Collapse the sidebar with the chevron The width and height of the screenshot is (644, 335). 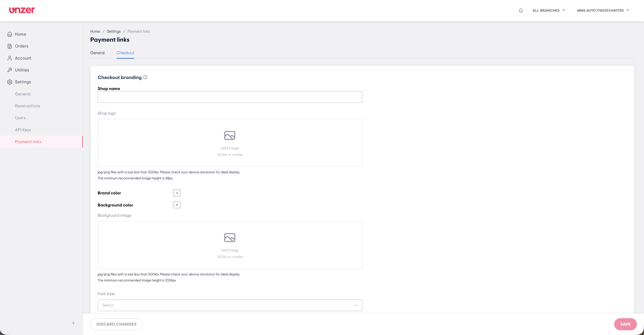pos(73,323)
